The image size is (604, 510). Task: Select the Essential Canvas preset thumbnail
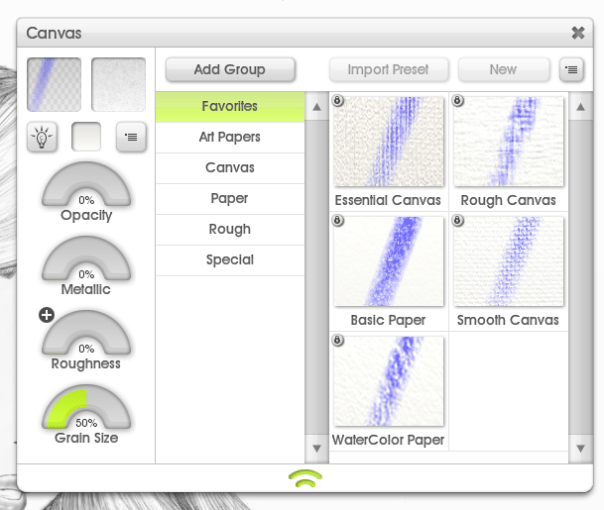click(388, 141)
